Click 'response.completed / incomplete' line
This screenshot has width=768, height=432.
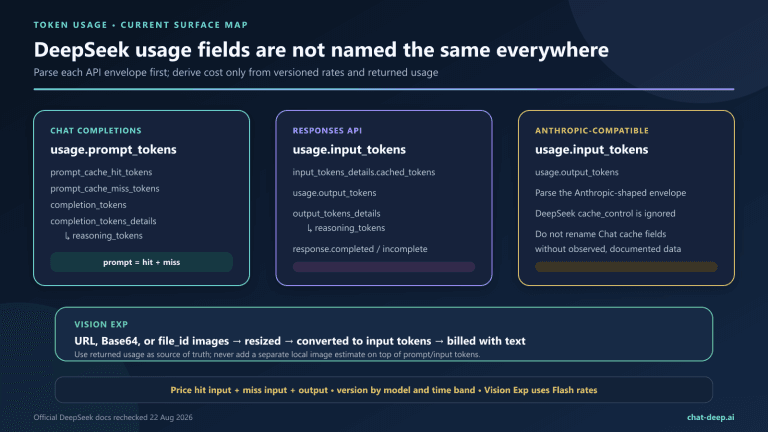click(360, 249)
